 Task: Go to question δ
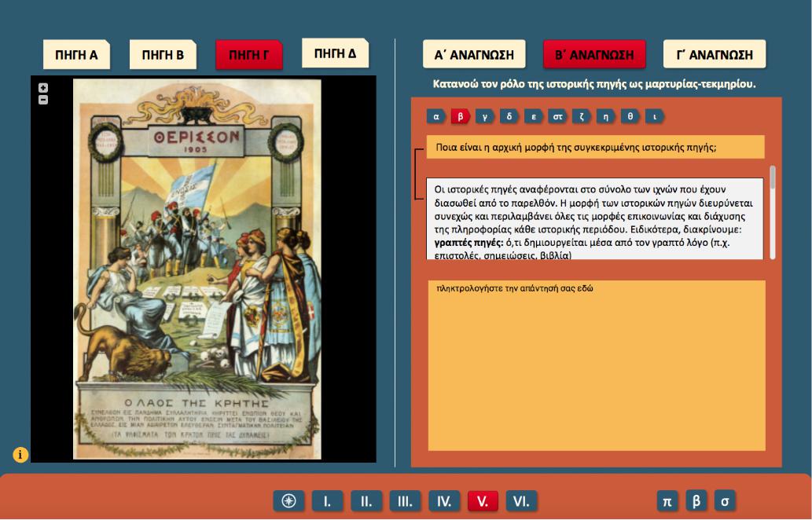pos(509,116)
